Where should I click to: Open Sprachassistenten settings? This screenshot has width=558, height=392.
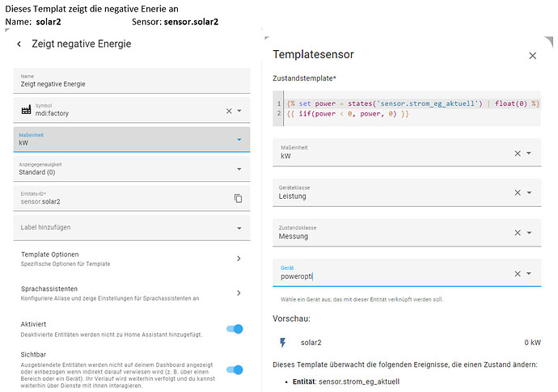pos(132,293)
